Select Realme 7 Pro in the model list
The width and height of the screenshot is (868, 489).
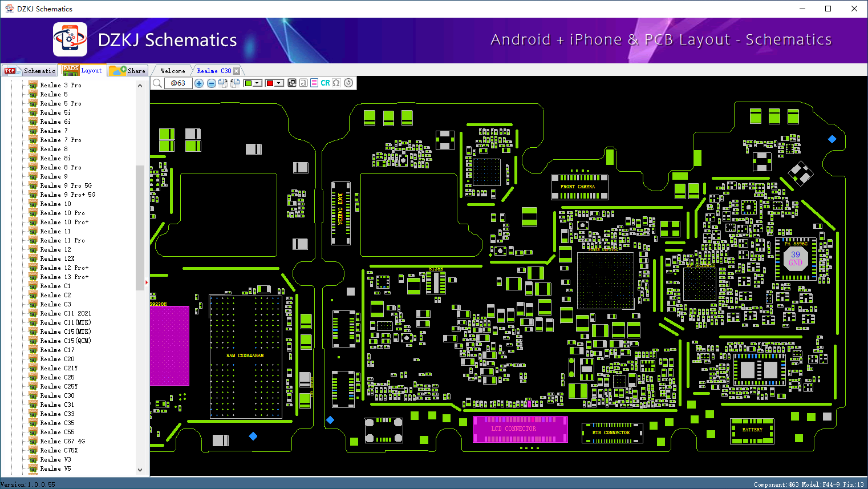tap(60, 140)
